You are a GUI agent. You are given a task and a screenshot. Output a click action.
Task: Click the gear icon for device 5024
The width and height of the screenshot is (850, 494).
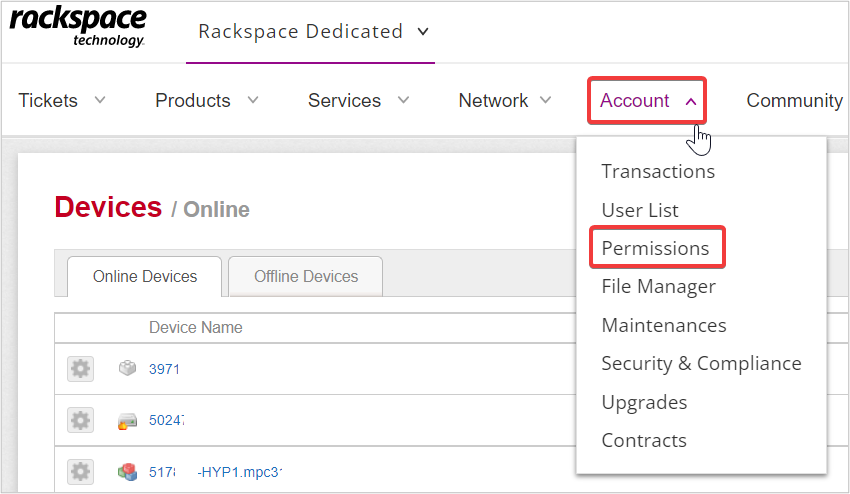80,420
